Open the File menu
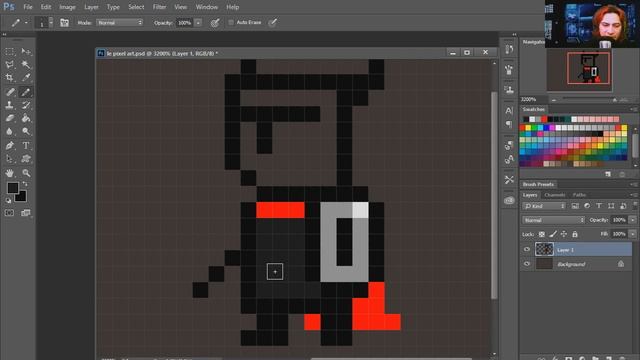Viewport: 640px width, 360px height. 28,7
